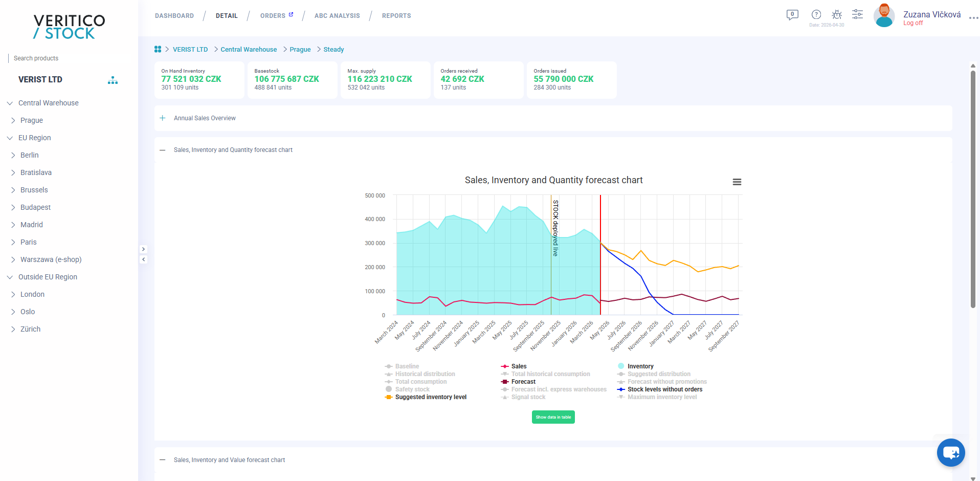This screenshot has height=481, width=980.
Task: Switch to ABC Analysis tab
Action: tap(337, 16)
